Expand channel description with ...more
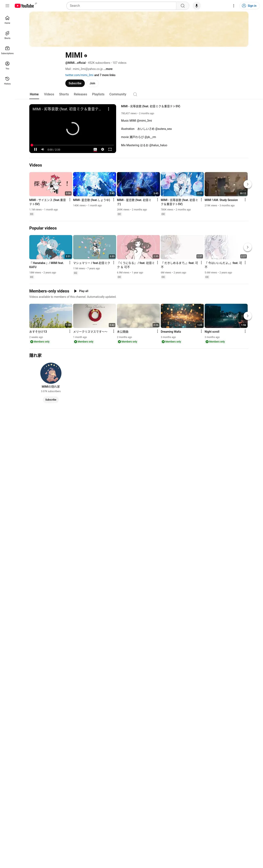 108,69
